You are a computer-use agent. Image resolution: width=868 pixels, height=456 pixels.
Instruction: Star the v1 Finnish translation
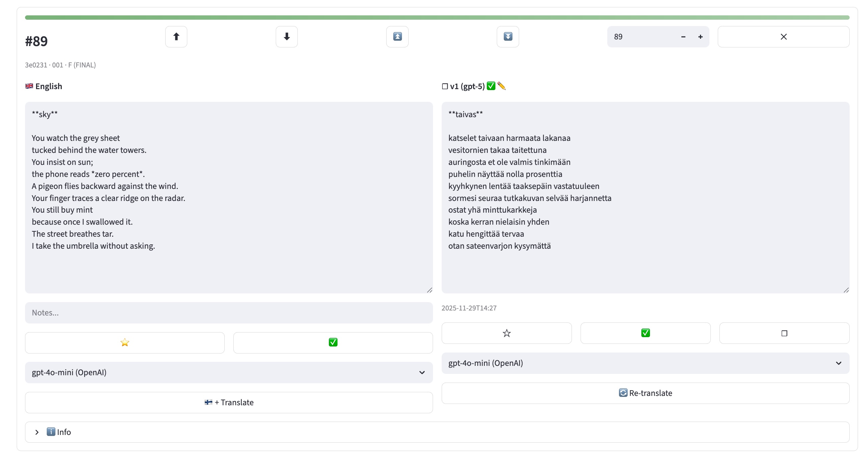(x=506, y=333)
